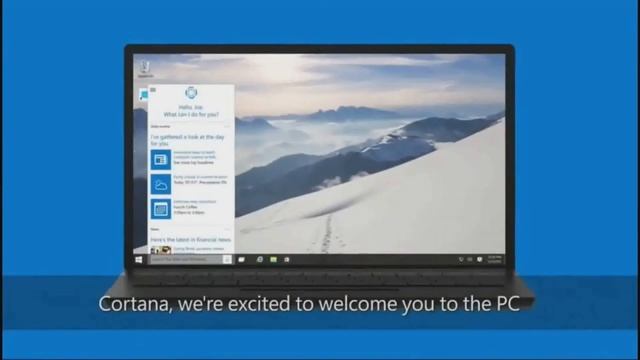Open the Store icon on taskbar
The width and height of the screenshot is (640, 360).
point(287,260)
